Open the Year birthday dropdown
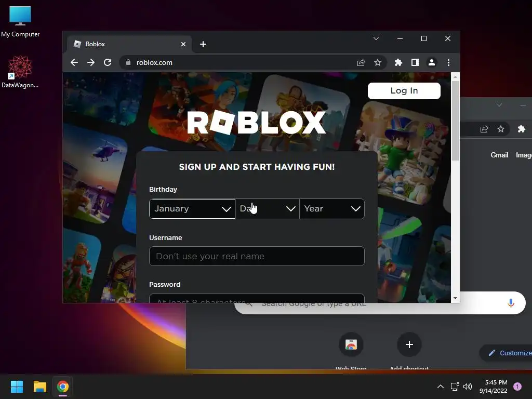Image resolution: width=532 pixels, height=399 pixels. pyautogui.click(x=332, y=209)
